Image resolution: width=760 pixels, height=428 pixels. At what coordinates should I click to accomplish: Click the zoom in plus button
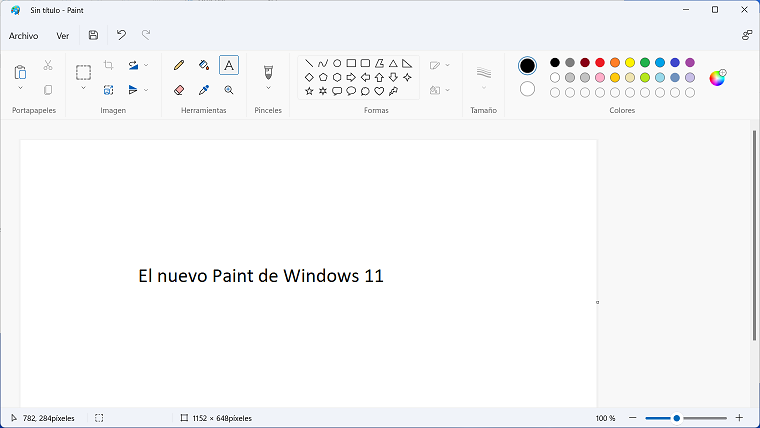click(x=739, y=417)
